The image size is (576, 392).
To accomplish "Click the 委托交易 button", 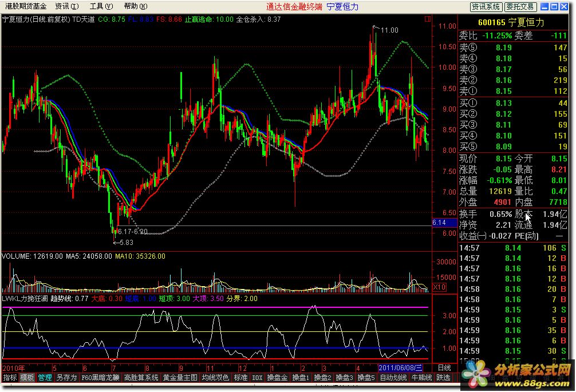I will pyautogui.click(x=520, y=7).
